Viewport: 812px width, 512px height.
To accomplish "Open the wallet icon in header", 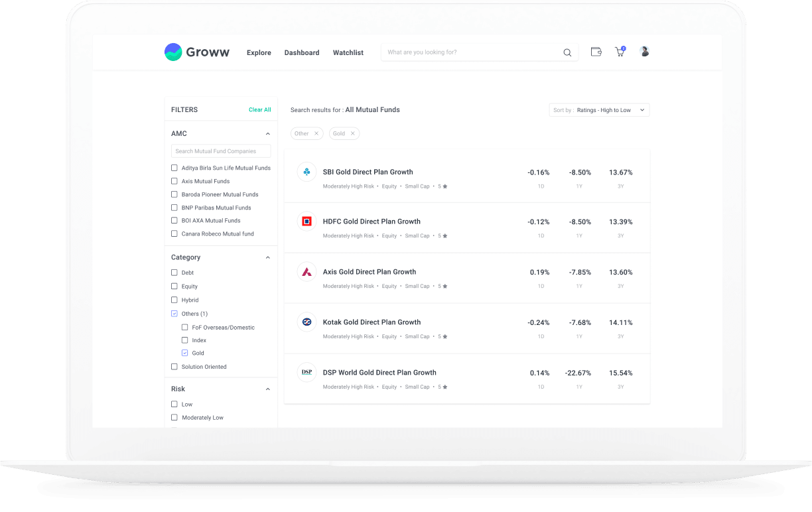I will 596,52.
